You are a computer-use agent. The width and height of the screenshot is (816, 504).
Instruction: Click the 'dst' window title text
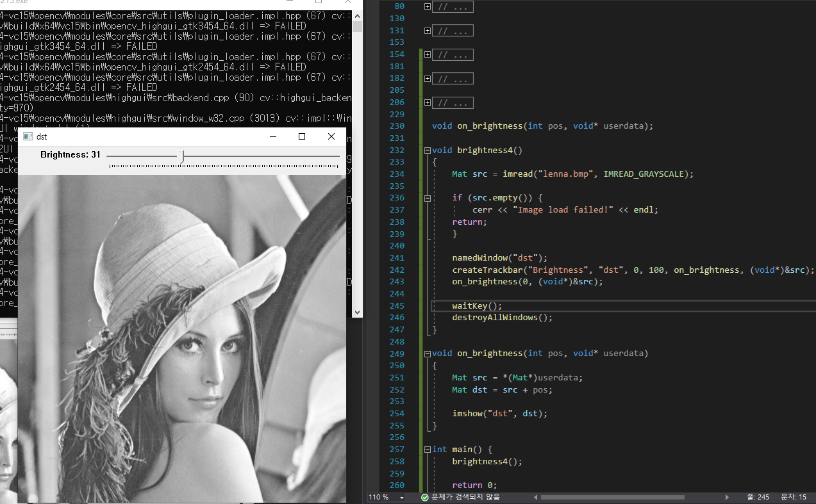42,136
